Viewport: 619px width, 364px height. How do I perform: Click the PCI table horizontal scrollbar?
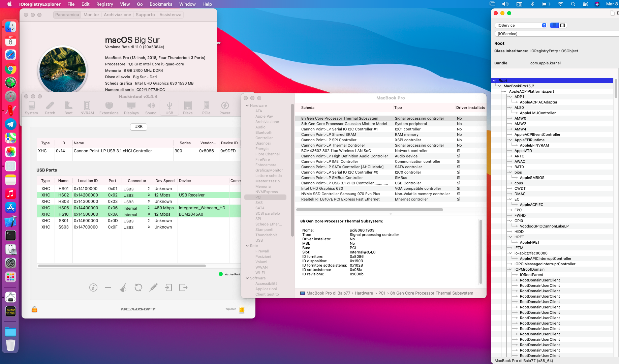point(369,210)
